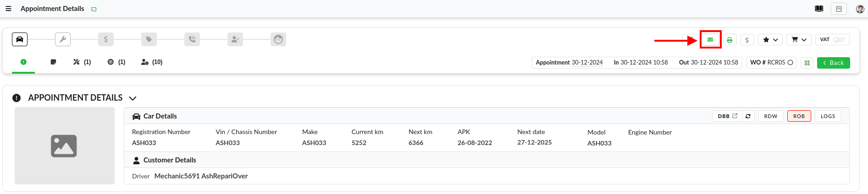Viewport: 868px width, 194px height.
Task: Refresh car data next to DBB
Action: [x=748, y=116]
